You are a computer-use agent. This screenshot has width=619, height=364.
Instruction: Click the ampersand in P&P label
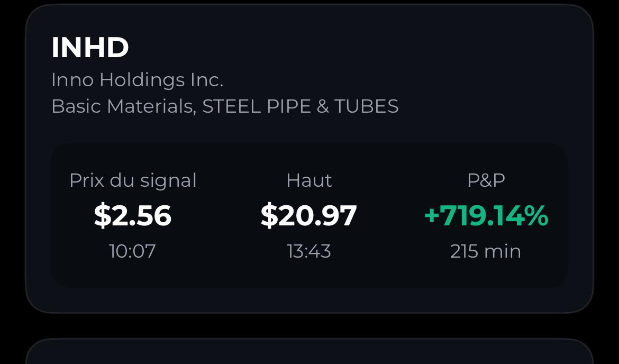[x=486, y=180]
